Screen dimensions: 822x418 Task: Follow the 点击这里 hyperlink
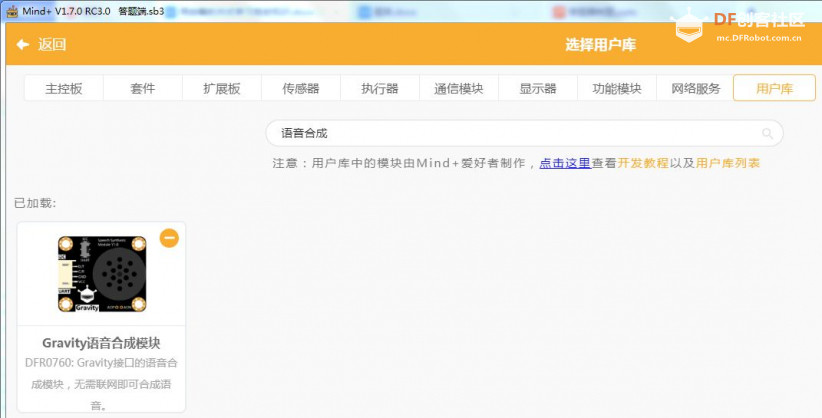pyautogui.click(x=565, y=163)
